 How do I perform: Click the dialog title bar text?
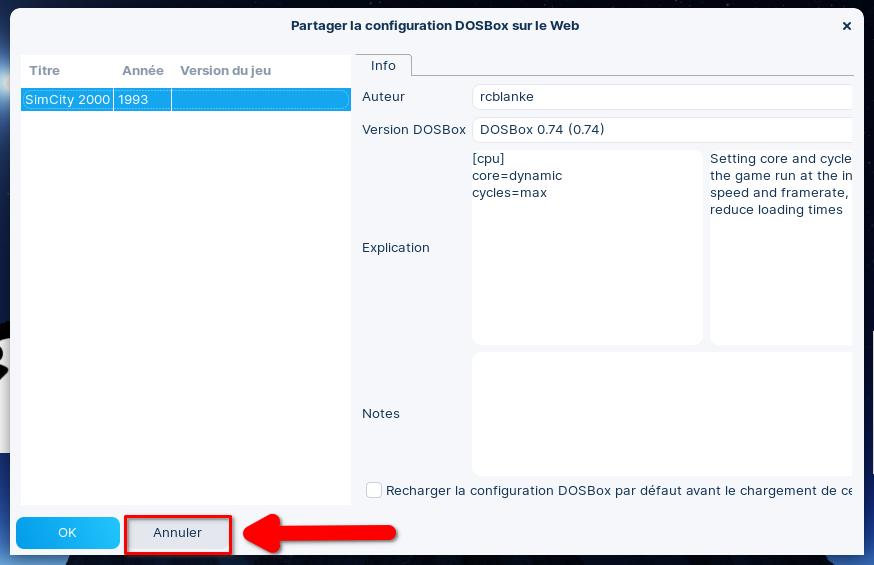tap(435, 26)
